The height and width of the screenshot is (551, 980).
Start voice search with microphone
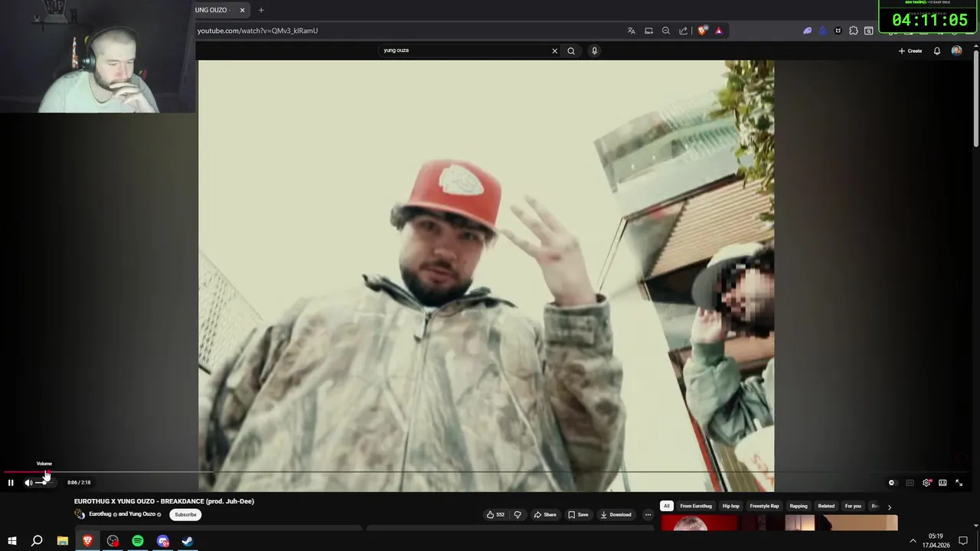pyautogui.click(x=594, y=51)
